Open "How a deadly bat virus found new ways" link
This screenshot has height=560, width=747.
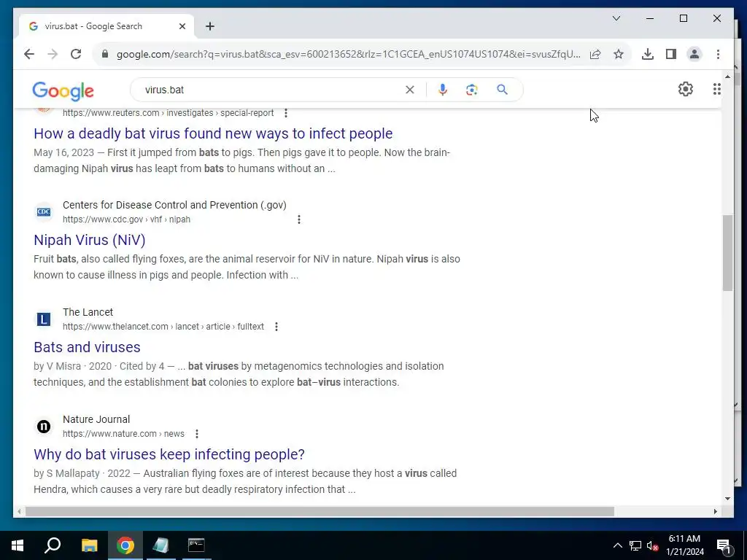213,133
